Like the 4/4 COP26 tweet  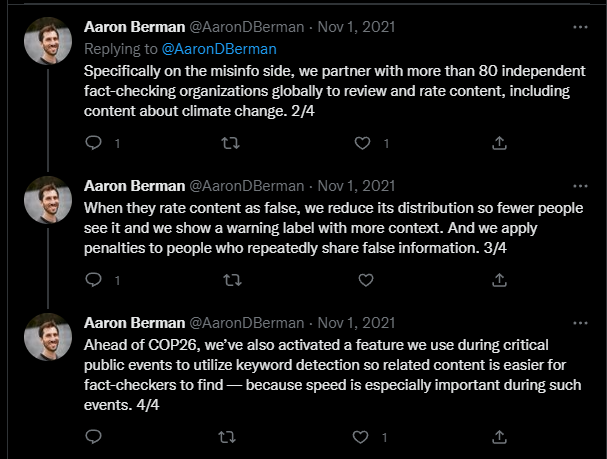[x=366, y=437]
